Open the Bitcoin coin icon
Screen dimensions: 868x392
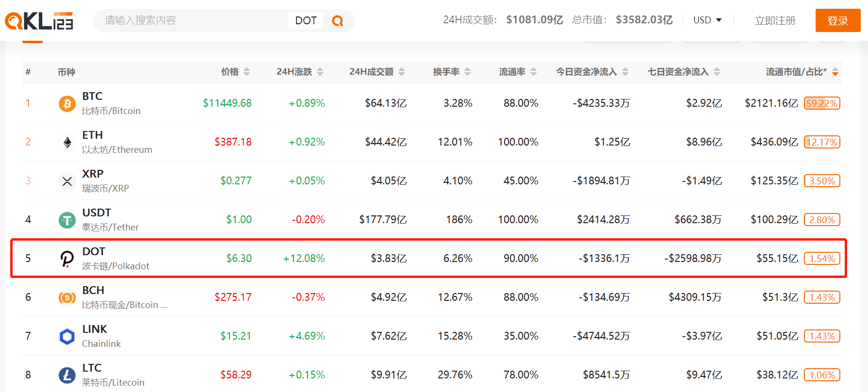(x=67, y=103)
